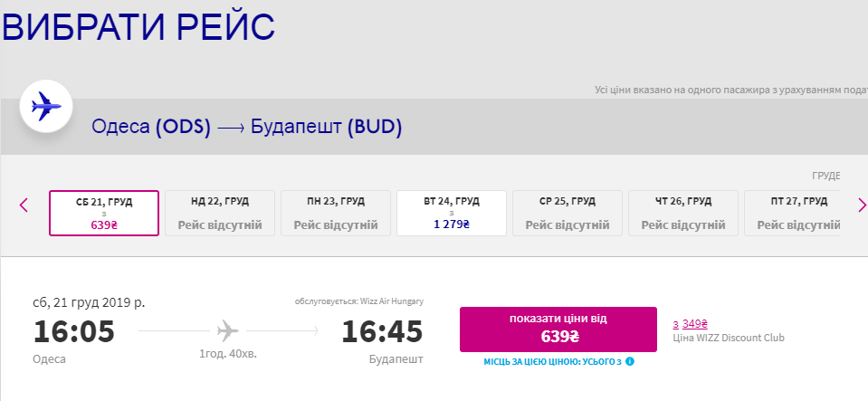The height and width of the screenshot is (401, 868).
Task: Show next dates with right arrow
Action: [862, 205]
